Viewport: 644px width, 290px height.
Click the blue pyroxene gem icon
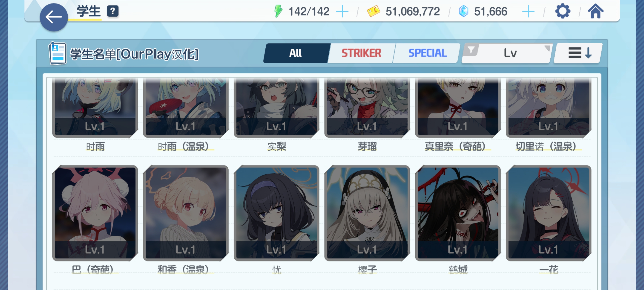(463, 11)
